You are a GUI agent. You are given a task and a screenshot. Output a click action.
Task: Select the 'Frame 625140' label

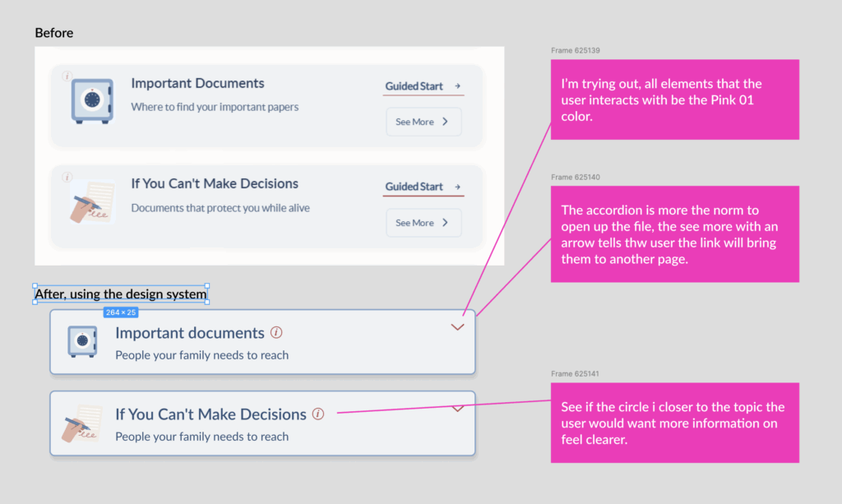[575, 178]
